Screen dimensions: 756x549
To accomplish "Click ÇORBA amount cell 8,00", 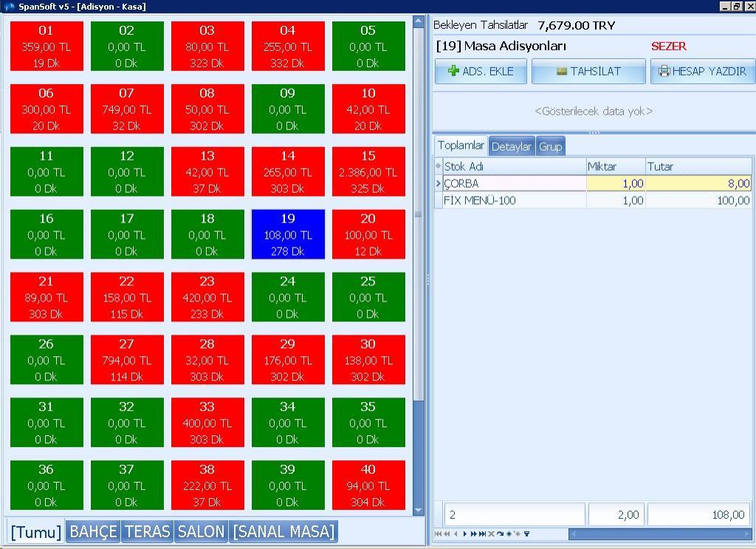I will [x=698, y=183].
